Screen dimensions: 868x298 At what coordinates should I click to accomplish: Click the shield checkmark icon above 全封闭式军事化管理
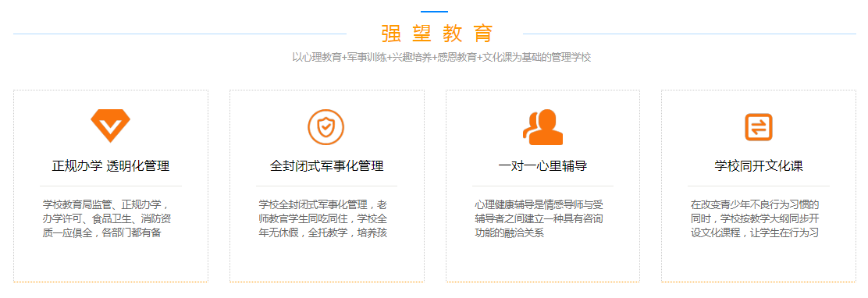tap(326, 127)
